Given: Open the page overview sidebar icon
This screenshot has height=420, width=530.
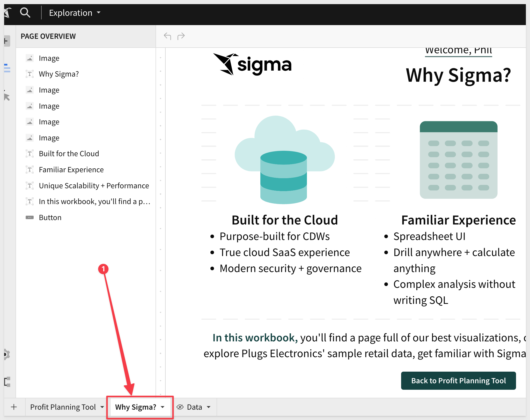Looking at the screenshot, I should [7, 68].
